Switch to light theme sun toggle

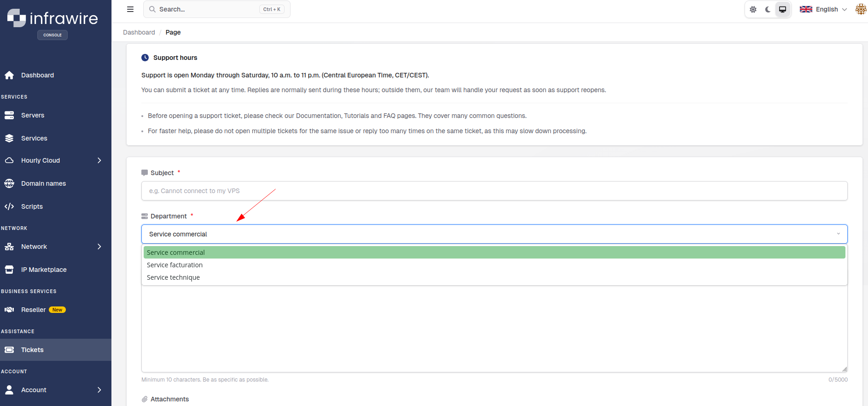[x=753, y=9]
